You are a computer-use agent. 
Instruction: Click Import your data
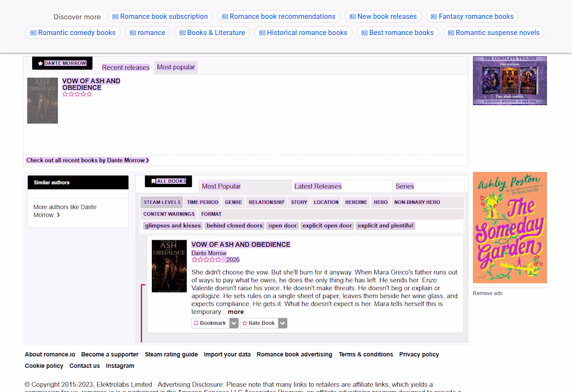(227, 355)
